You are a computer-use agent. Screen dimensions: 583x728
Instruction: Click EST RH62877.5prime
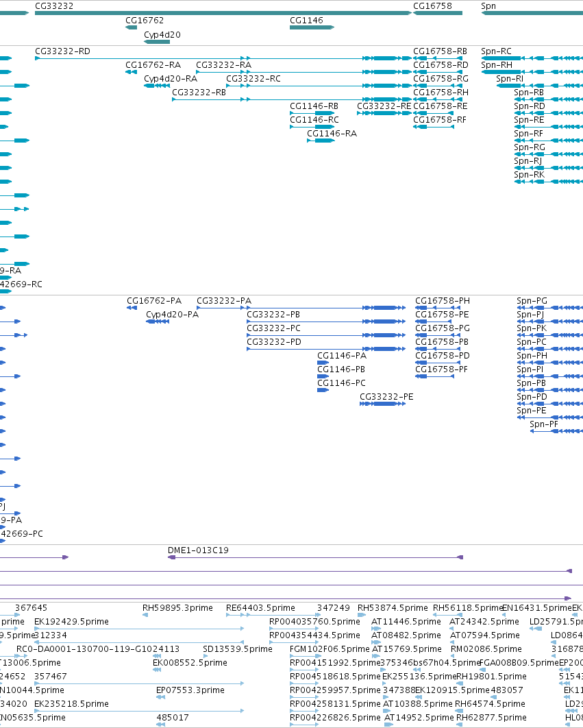(x=492, y=718)
